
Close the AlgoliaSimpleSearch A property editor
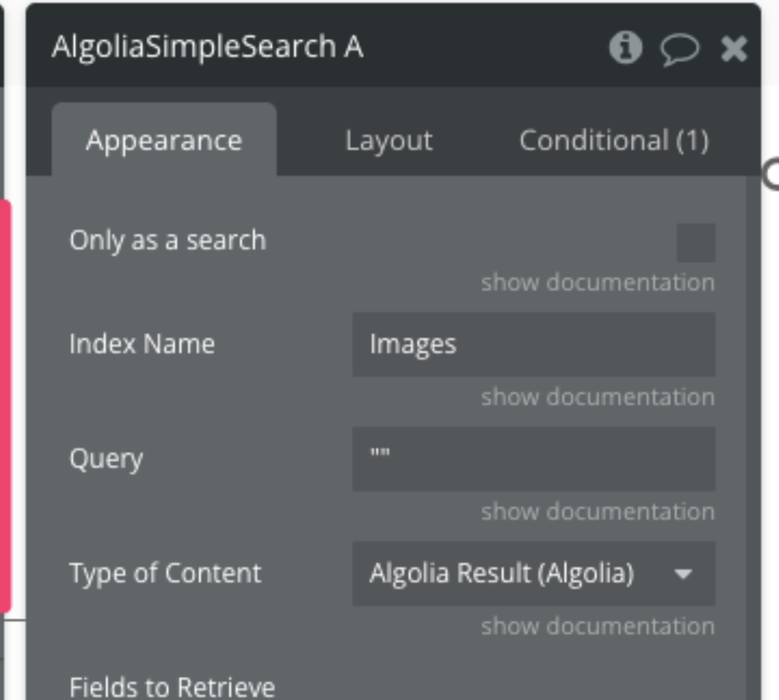click(x=734, y=49)
